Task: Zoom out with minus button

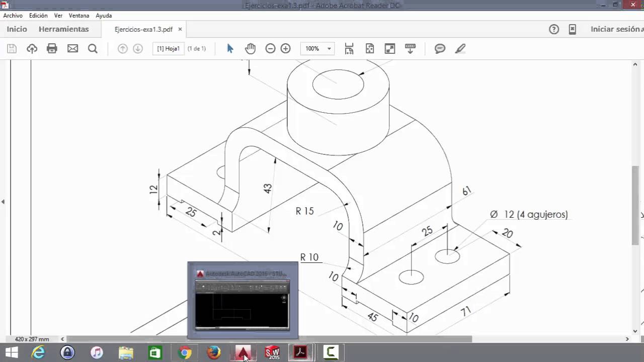Action: pyautogui.click(x=270, y=49)
